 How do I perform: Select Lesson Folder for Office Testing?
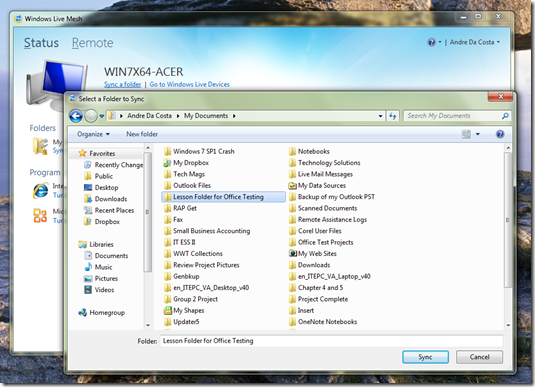223,197
